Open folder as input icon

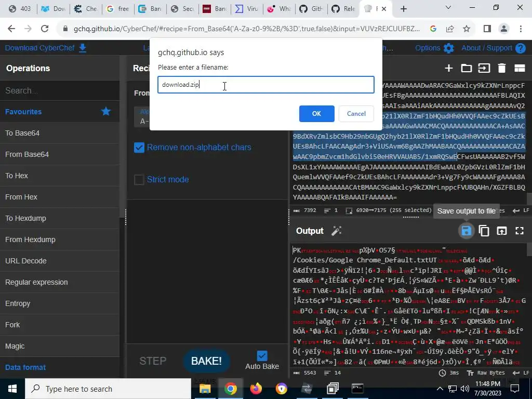pos(466,68)
